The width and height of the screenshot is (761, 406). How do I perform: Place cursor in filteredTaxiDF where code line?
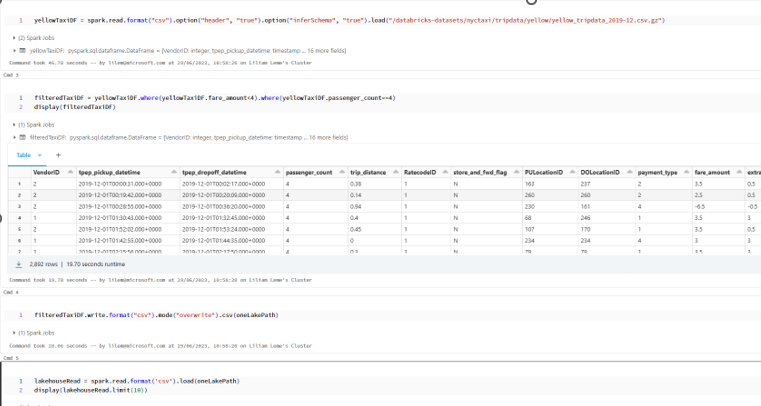pyautogui.click(x=215, y=98)
